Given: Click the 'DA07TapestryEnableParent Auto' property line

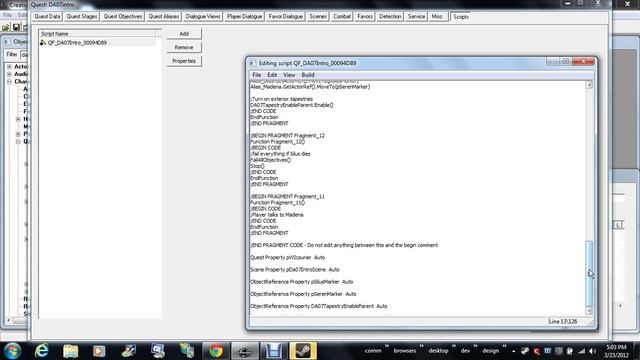Looking at the screenshot, I should point(319,306).
